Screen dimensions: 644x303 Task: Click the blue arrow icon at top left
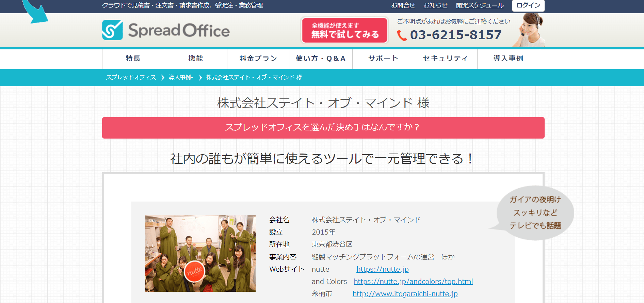[35, 12]
